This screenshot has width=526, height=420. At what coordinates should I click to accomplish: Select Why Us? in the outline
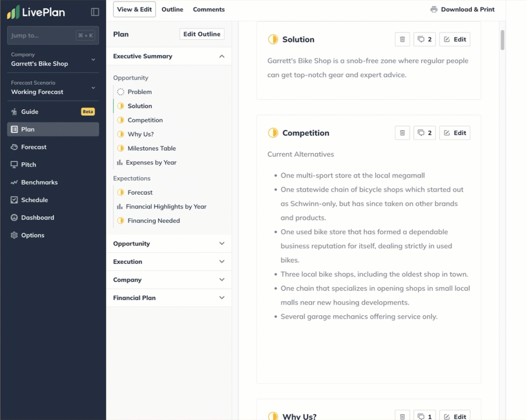[140, 134]
